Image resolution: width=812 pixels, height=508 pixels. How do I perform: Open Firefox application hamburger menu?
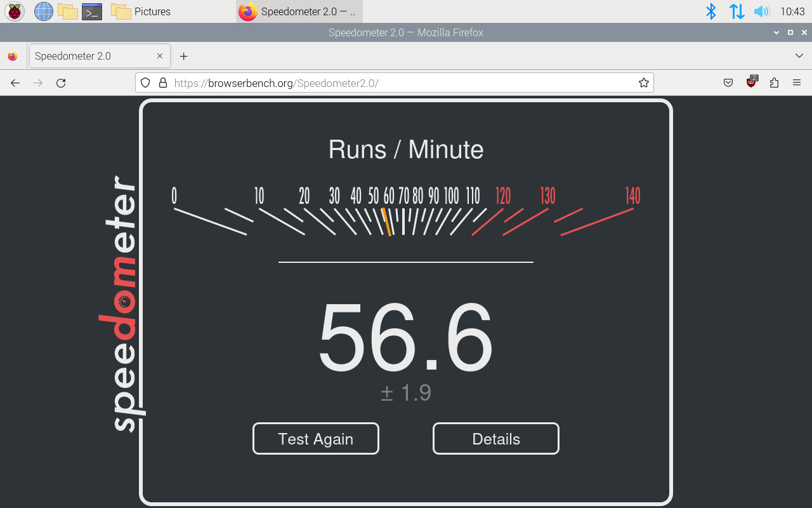coord(797,83)
